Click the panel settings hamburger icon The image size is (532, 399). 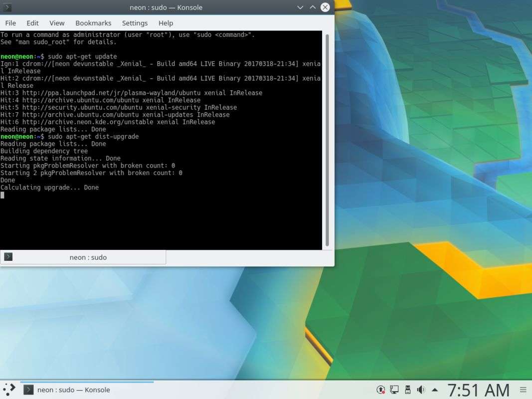523,390
